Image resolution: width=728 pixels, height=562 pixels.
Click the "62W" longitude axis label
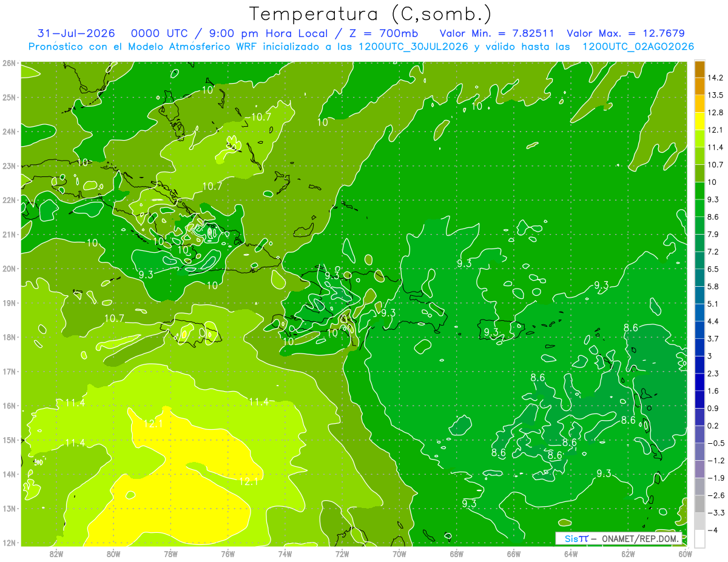(628, 554)
